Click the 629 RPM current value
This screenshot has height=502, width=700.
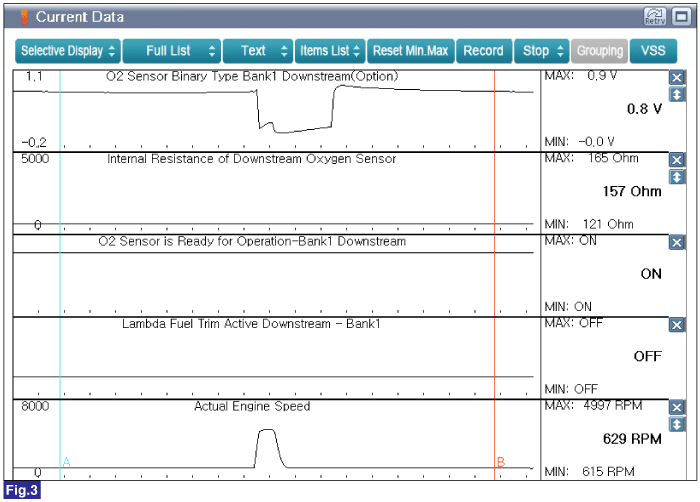pos(632,439)
